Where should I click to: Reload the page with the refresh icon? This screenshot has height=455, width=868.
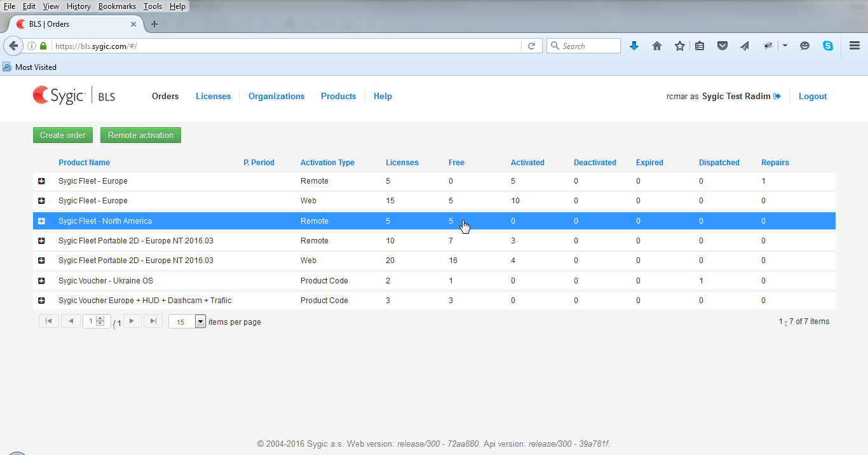click(x=532, y=46)
